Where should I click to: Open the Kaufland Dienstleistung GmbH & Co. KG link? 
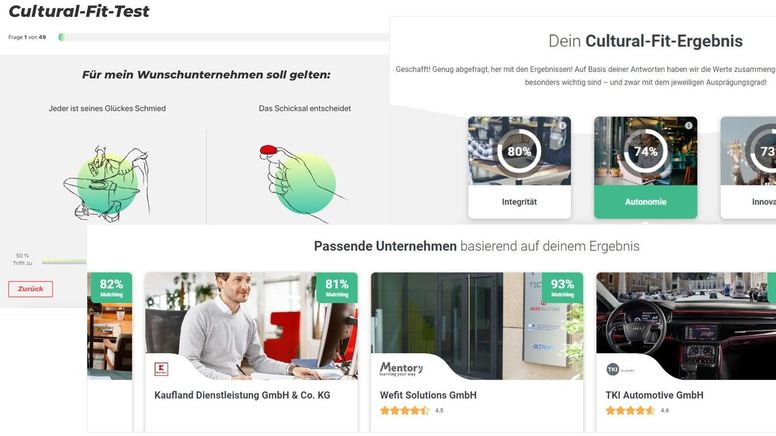(x=242, y=395)
